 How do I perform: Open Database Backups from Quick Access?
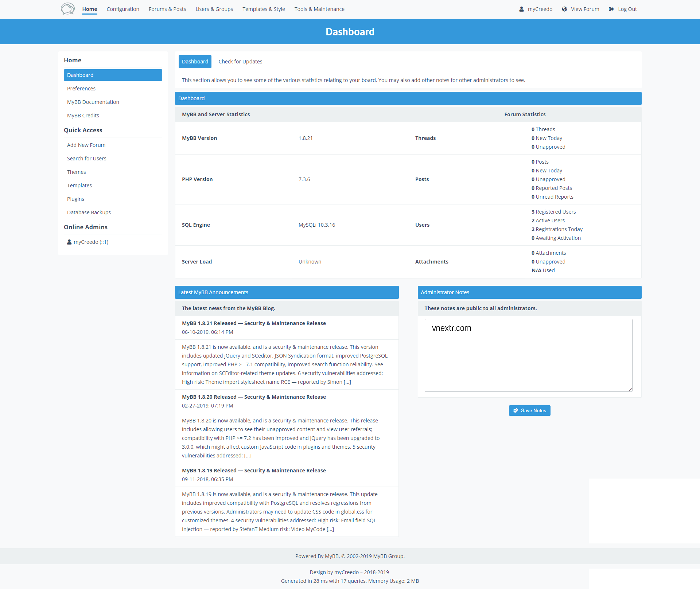click(x=89, y=212)
